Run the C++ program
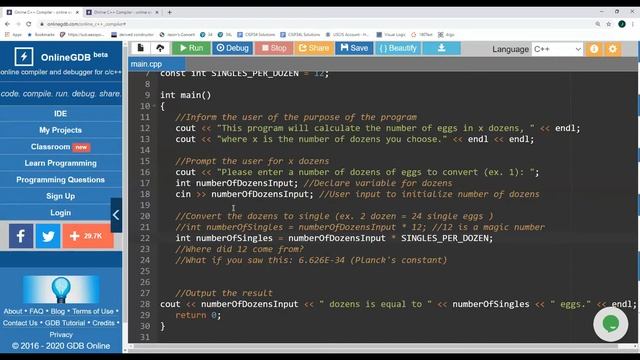The image size is (640, 360). tap(191, 48)
